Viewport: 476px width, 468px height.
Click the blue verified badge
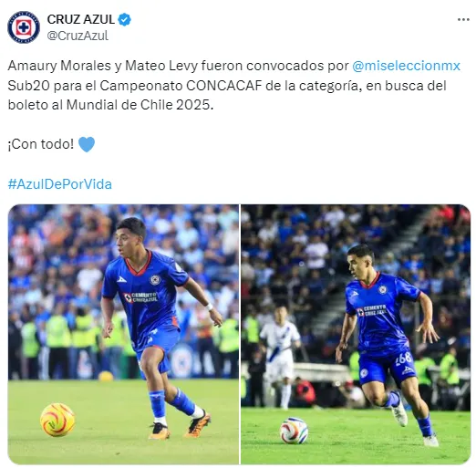click(124, 20)
